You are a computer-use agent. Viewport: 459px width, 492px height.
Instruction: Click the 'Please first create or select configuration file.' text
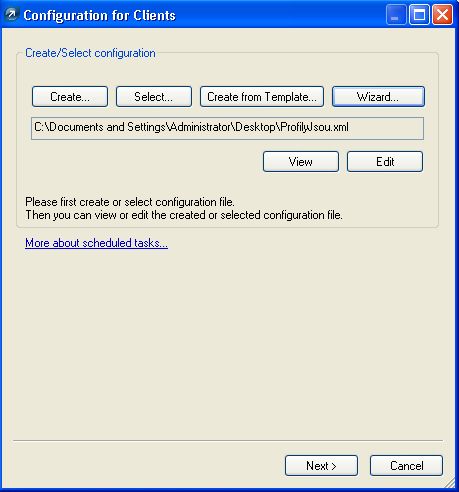click(130, 202)
